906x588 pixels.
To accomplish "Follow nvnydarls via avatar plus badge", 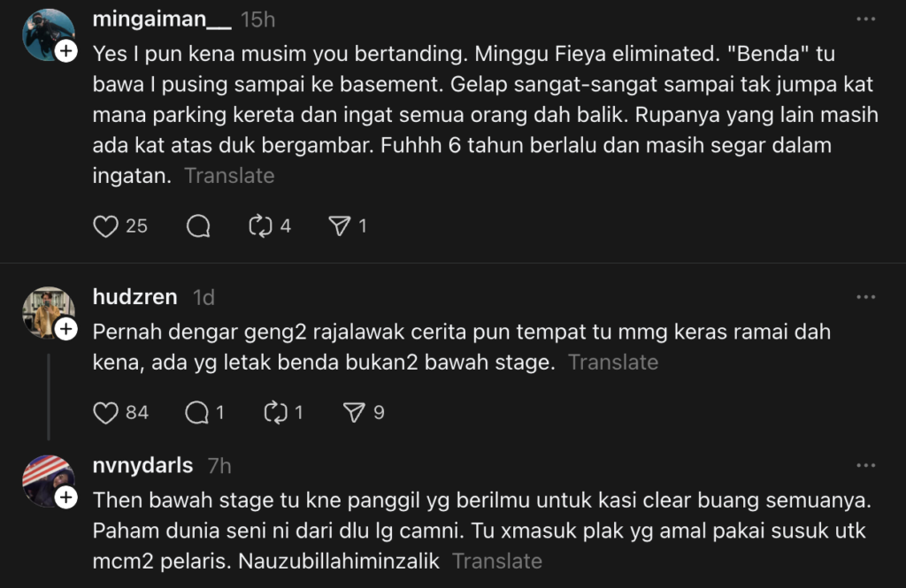I will [x=66, y=498].
